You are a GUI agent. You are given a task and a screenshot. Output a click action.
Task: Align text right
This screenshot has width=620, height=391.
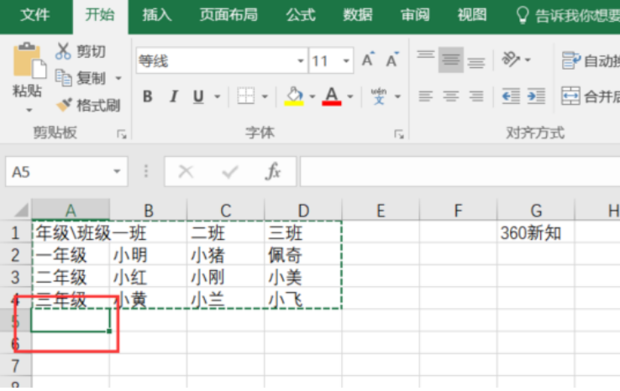(476, 96)
